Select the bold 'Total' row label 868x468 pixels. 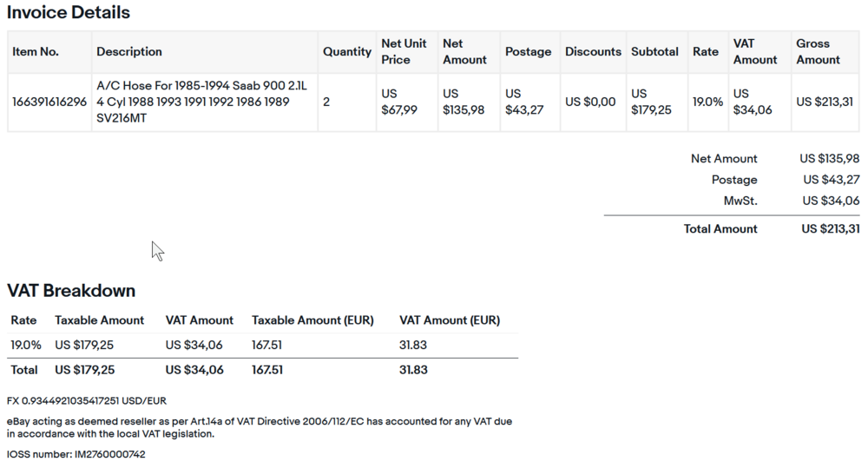[x=23, y=370]
